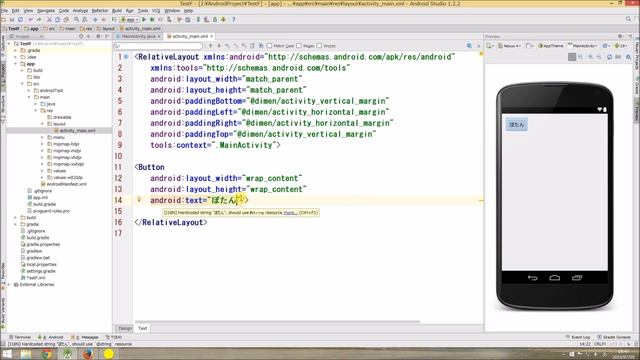Open the Event Log tool window
Image resolution: width=640 pixels, height=360 pixels.
tap(578, 337)
